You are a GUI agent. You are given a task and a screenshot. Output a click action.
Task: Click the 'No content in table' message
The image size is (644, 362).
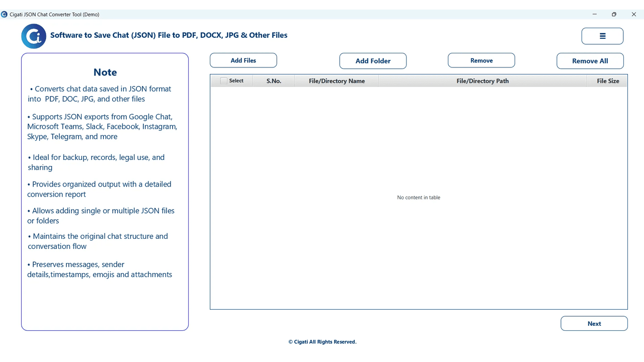pyautogui.click(x=419, y=198)
